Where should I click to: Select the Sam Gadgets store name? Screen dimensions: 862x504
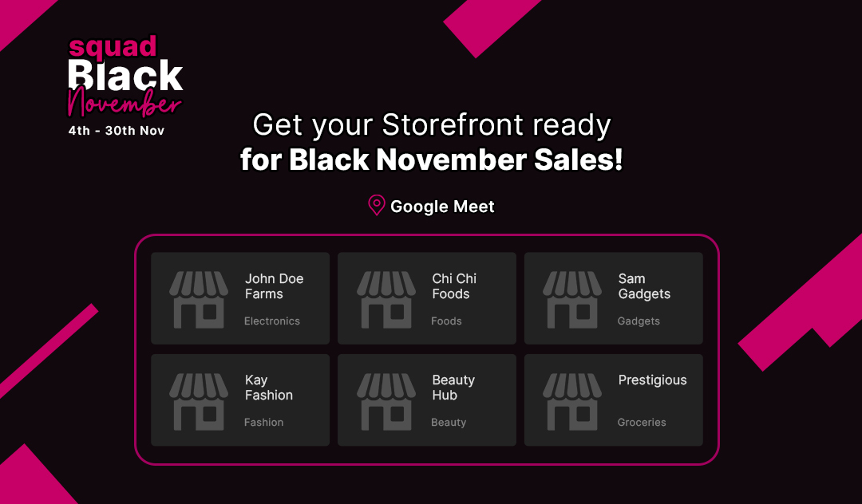644,286
